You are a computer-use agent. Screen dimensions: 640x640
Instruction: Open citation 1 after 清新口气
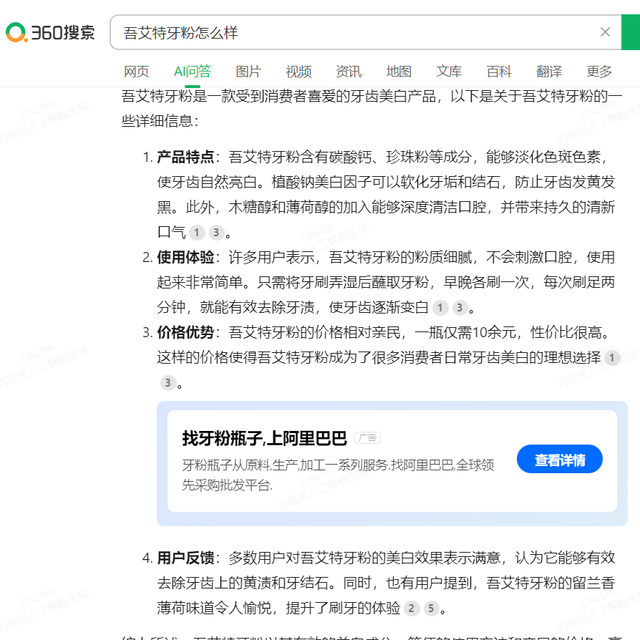197,233
